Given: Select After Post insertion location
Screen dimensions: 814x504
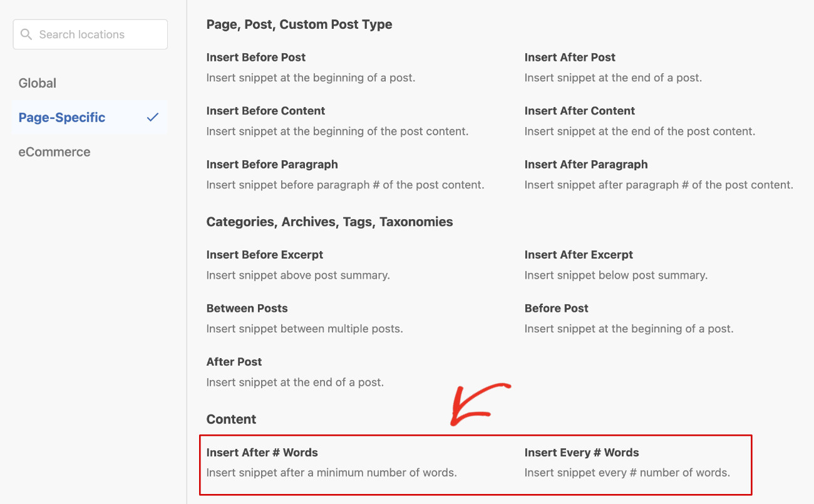Looking at the screenshot, I should 234,361.
